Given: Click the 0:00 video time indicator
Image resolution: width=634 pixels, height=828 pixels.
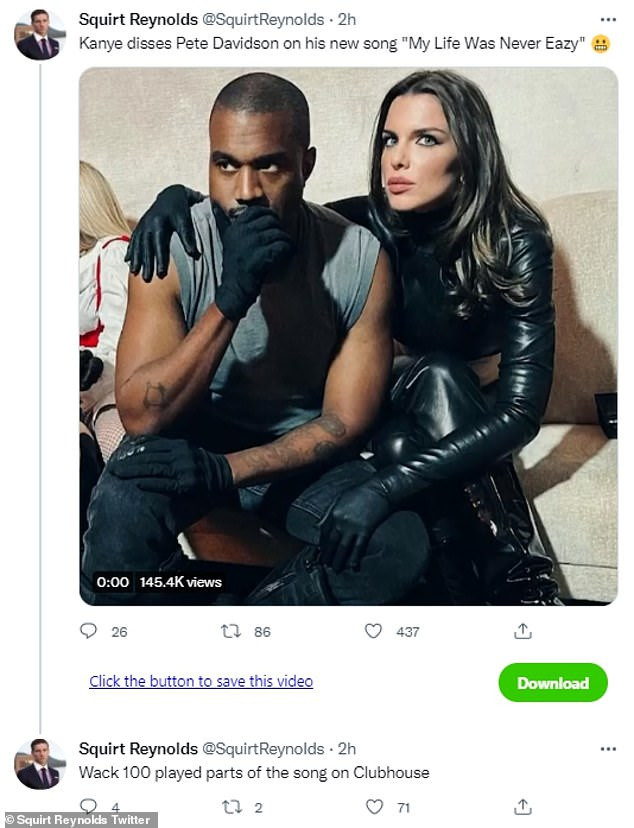Looking at the screenshot, I should [x=112, y=582].
